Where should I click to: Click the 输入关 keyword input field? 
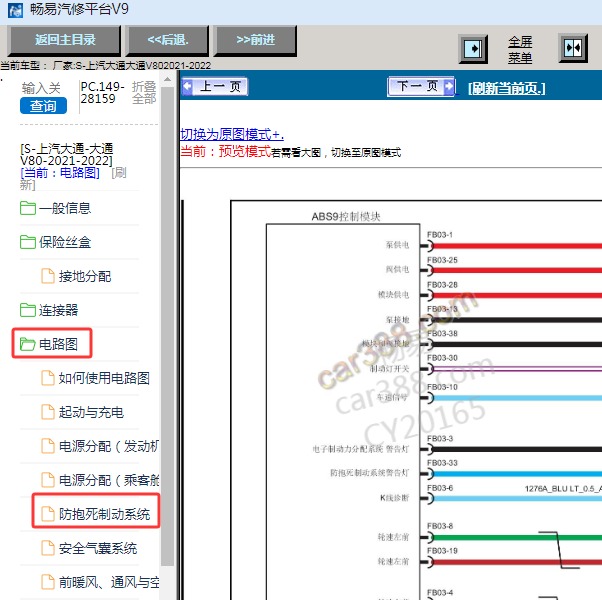[41, 88]
